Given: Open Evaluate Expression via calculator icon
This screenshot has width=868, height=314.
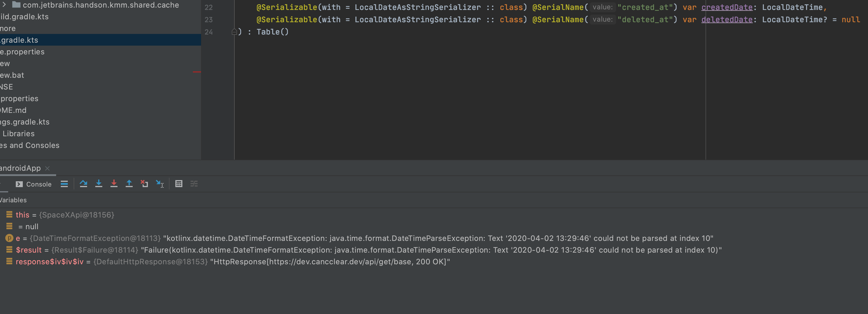Looking at the screenshot, I should (179, 184).
